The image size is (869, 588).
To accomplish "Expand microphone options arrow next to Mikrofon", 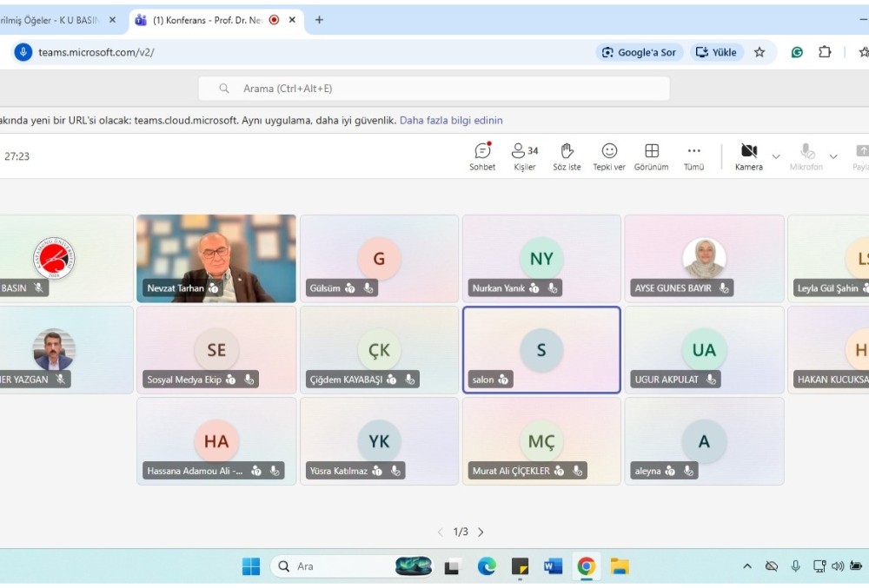I will click(833, 156).
